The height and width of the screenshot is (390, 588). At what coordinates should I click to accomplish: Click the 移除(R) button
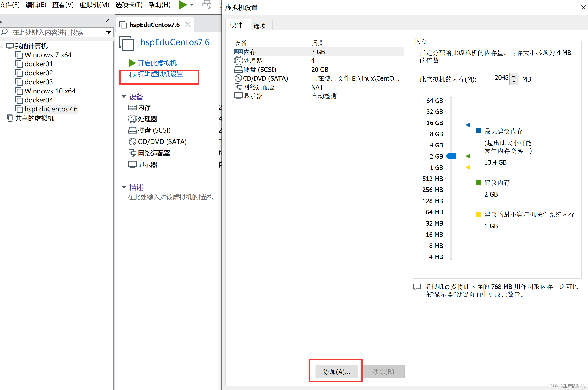coord(383,371)
